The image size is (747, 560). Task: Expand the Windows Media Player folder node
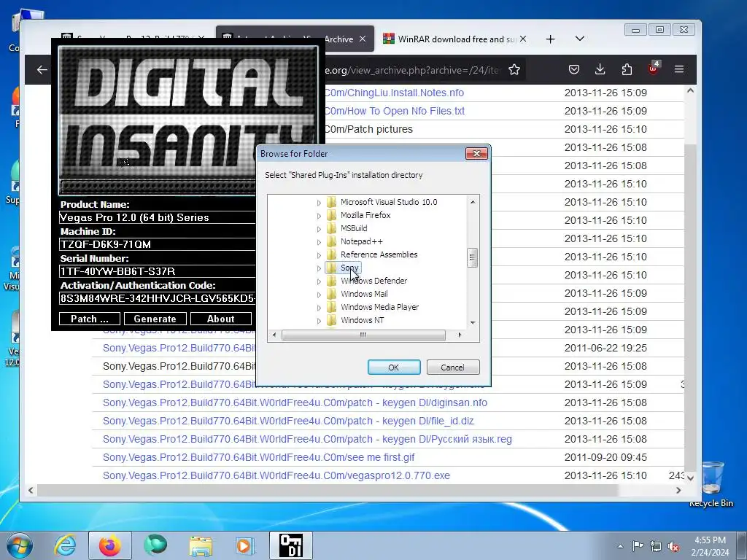point(319,308)
